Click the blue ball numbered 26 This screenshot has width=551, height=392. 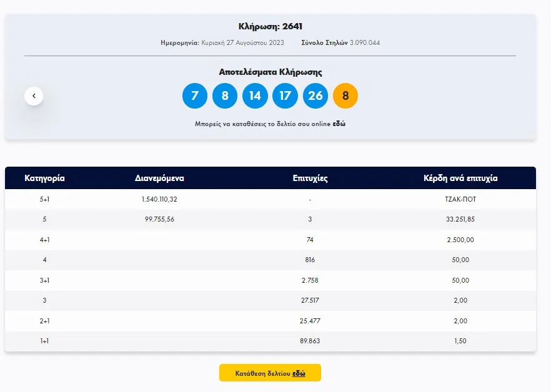[x=315, y=96]
